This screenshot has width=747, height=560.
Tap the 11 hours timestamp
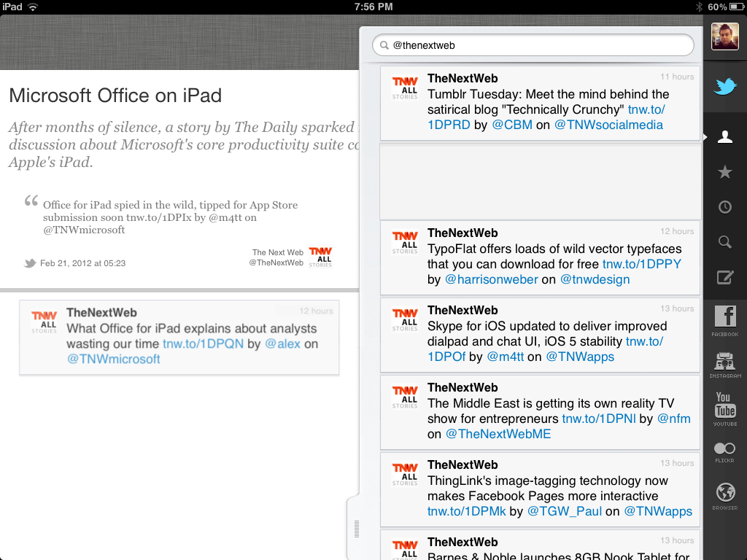(x=676, y=77)
